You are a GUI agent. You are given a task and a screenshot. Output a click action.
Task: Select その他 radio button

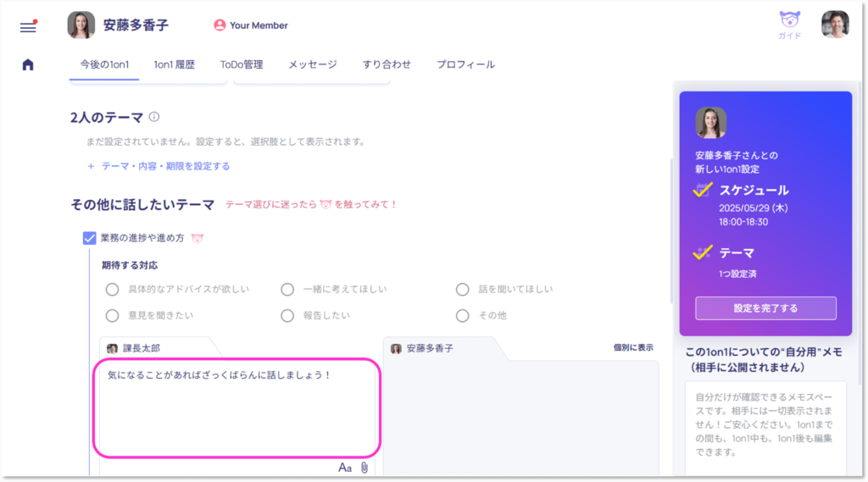(462, 315)
